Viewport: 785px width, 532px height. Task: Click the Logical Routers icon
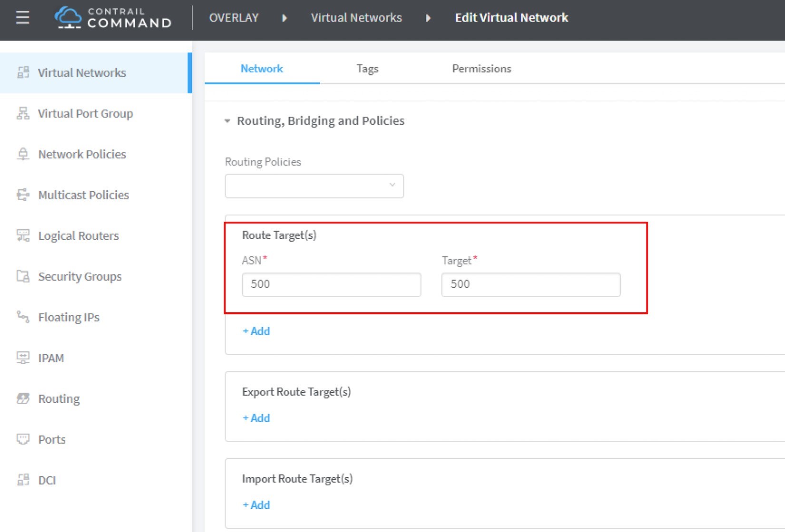pyautogui.click(x=23, y=235)
